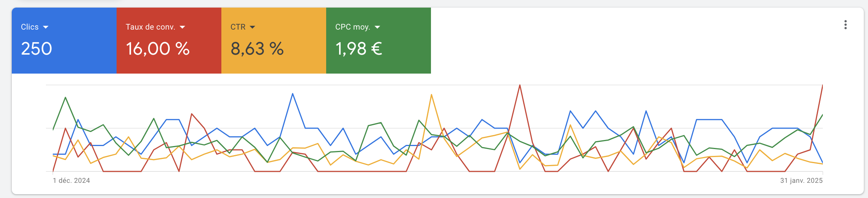The width and height of the screenshot is (868, 198).
Task: Click the CPC moy. label text
Action: [x=352, y=27]
